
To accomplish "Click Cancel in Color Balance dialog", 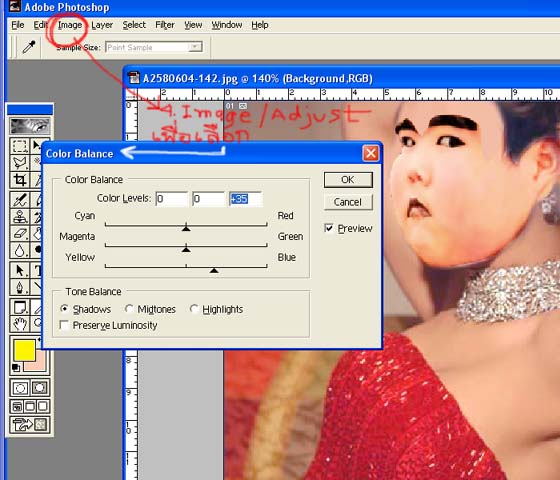I will pos(348,202).
